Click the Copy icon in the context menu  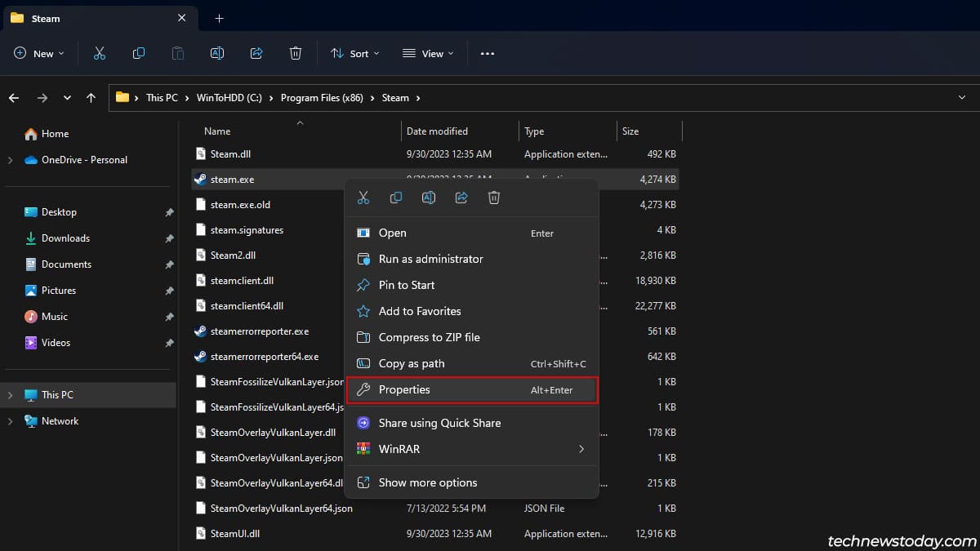(396, 198)
